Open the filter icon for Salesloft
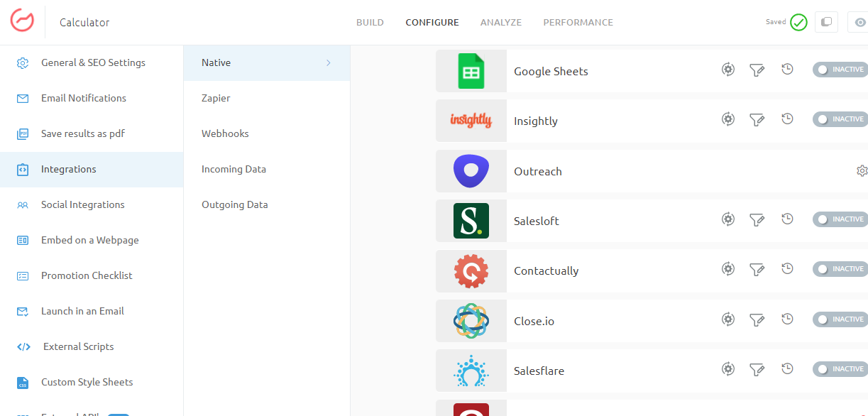Image resolution: width=868 pixels, height=416 pixels. coord(757,219)
